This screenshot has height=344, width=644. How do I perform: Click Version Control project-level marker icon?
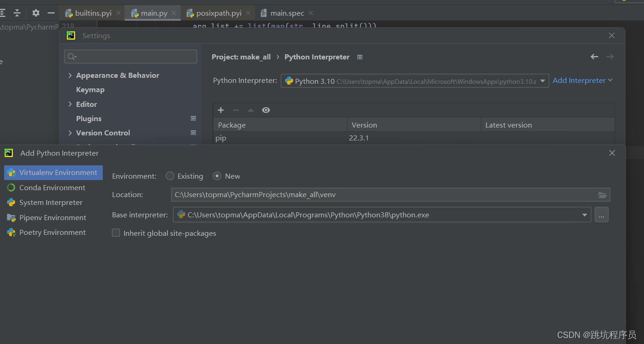[194, 133]
